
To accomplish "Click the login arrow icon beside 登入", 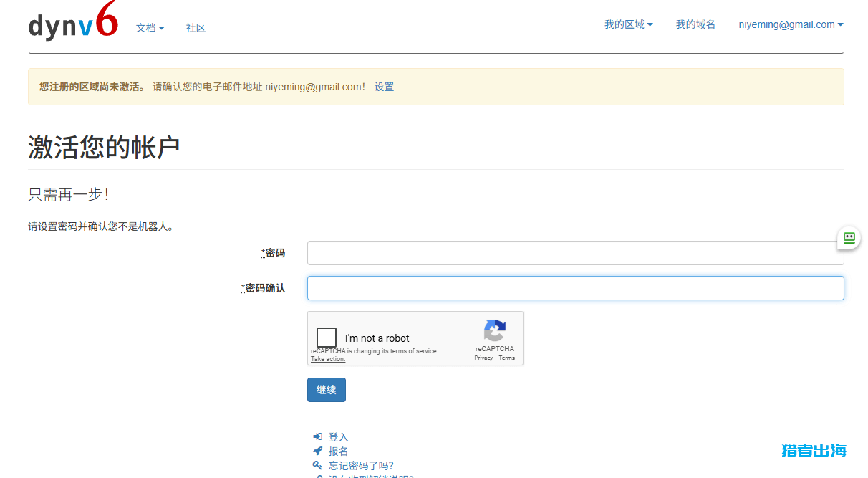I will [x=318, y=436].
